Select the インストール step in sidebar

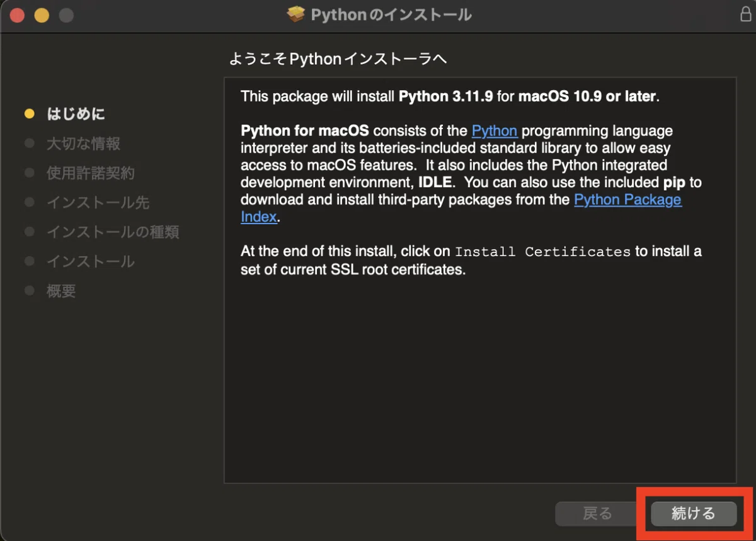(x=91, y=261)
